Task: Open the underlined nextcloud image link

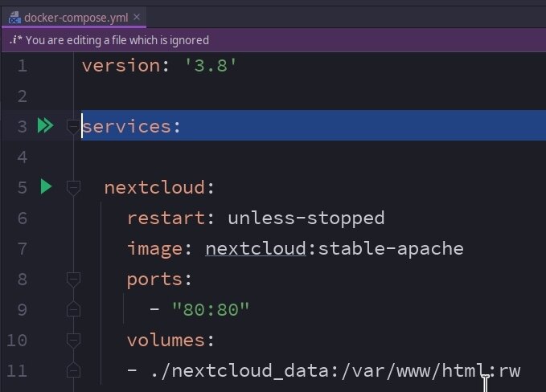Action: tap(256, 248)
